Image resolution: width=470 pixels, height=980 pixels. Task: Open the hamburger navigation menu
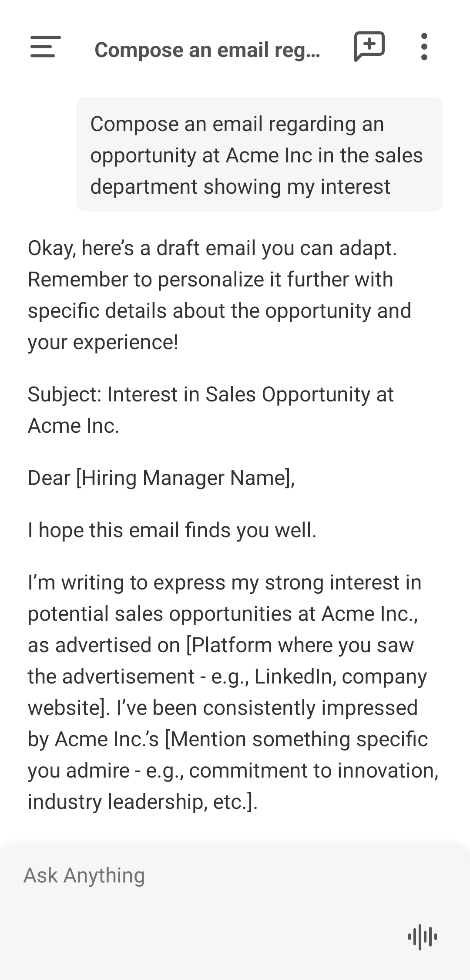(45, 47)
